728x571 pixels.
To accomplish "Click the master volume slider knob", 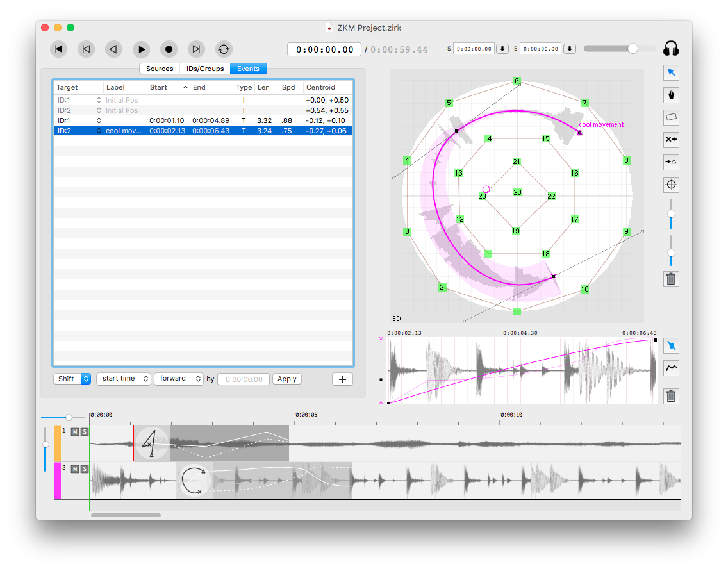I will tap(633, 49).
